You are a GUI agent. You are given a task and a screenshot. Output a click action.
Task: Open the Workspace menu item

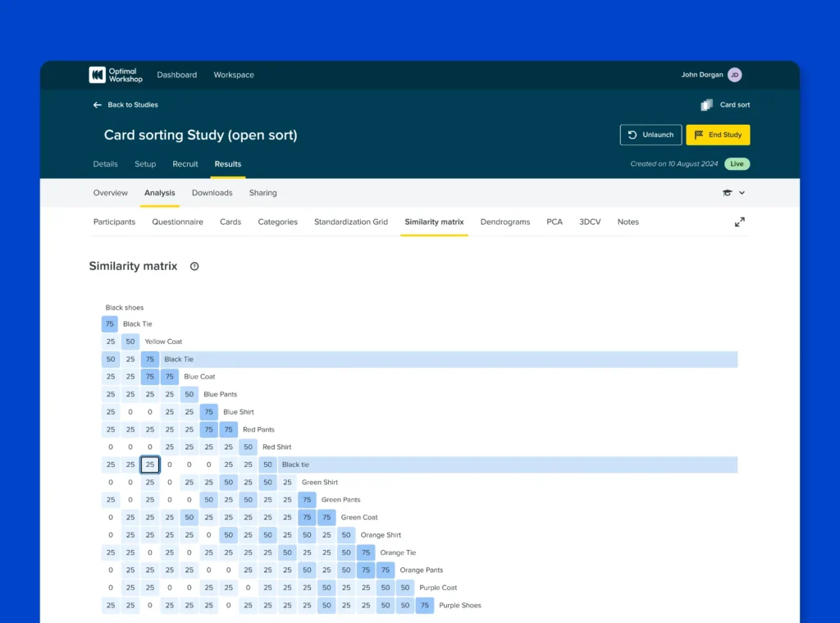pyautogui.click(x=234, y=75)
